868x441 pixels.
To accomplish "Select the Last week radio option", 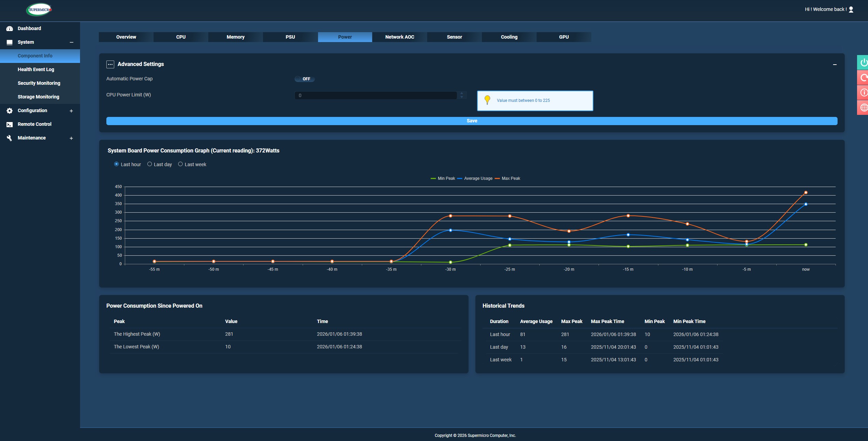I will 180,164.
